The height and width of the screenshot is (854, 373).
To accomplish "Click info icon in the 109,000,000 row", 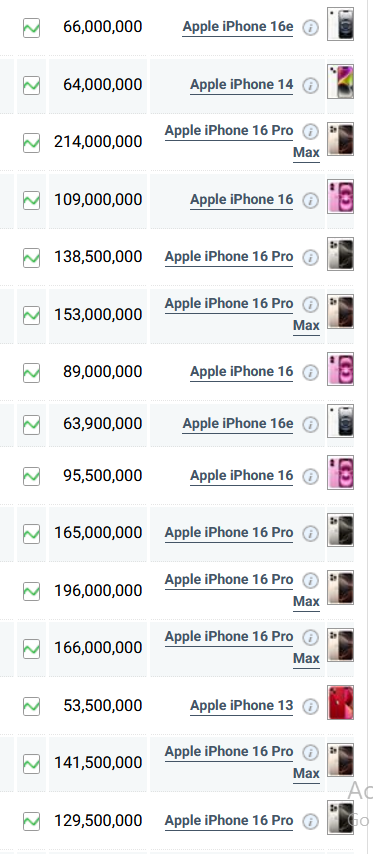I will pos(310,200).
